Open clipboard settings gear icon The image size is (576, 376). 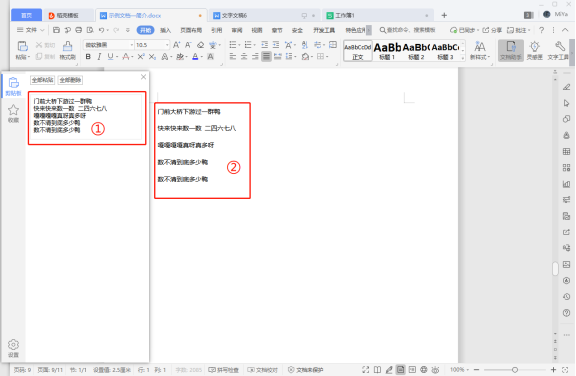[13, 348]
